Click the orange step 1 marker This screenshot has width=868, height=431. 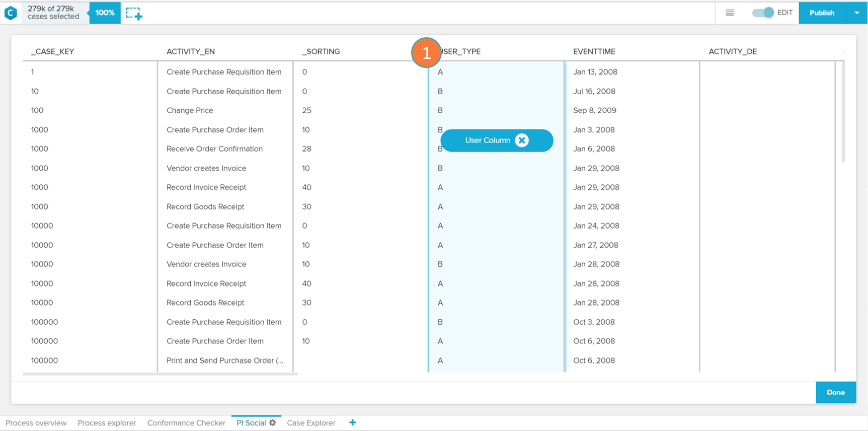tap(426, 52)
